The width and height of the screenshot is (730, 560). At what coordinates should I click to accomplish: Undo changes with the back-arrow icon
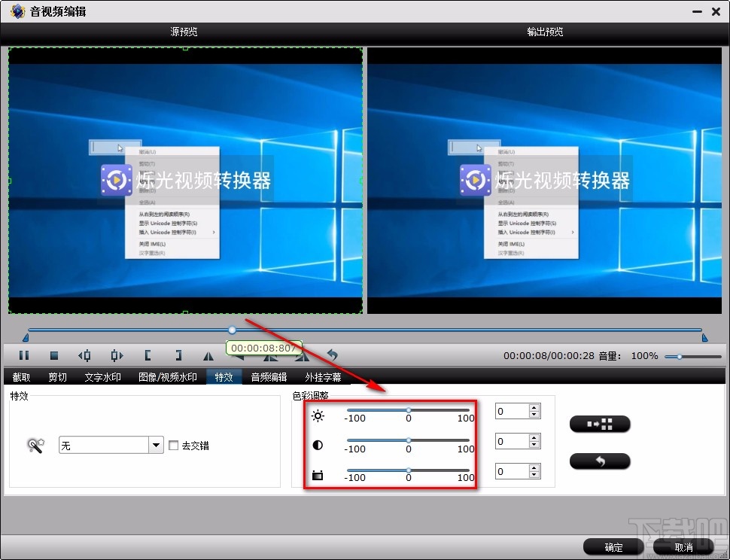pos(333,355)
